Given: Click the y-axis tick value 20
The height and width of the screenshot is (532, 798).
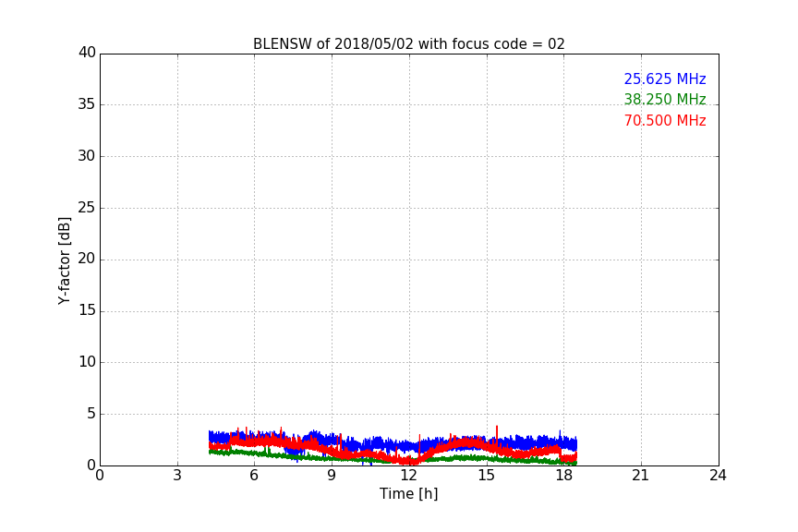Looking at the screenshot, I should pyautogui.click(x=87, y=259).
